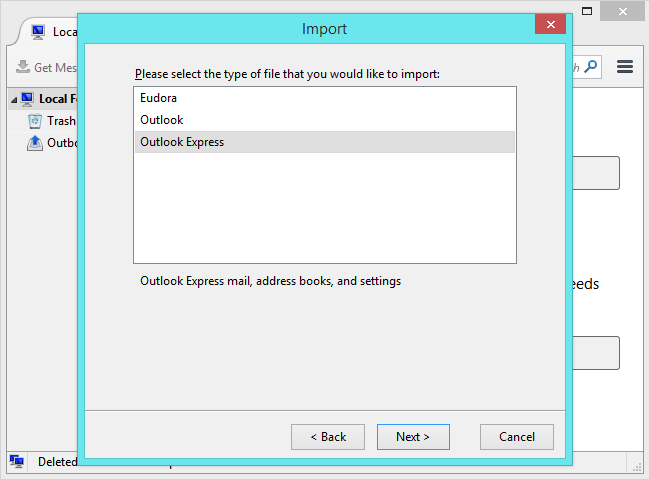Select the Outlook Express list entry

(325, 142)
